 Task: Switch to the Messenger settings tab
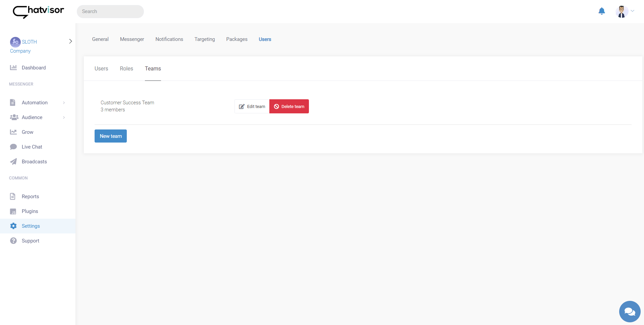[x=132, y=39]
